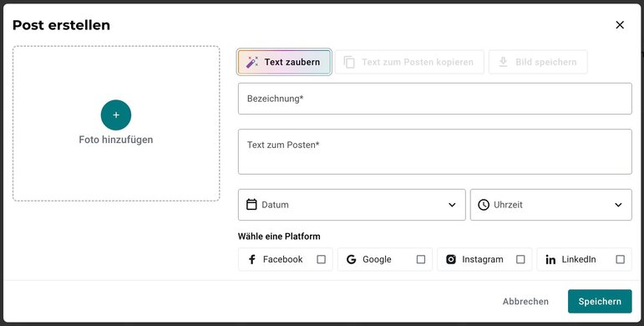Click the download icon beside Bild speichern
644x326 pixels.
point(503,62)
